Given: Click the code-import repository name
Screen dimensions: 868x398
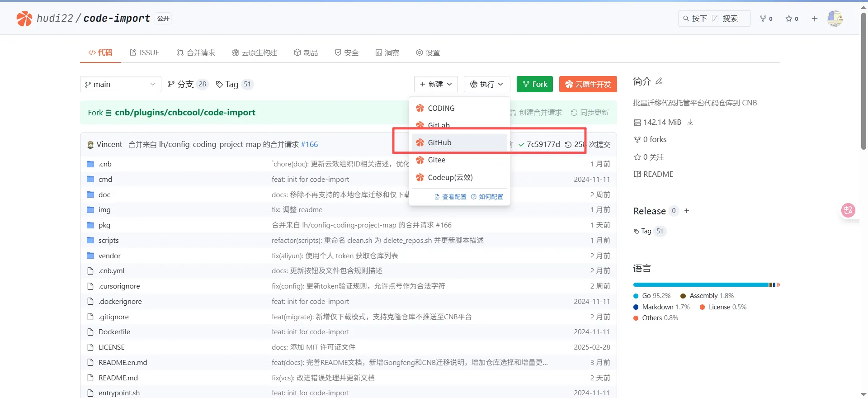Looking at the screenshot, I should coord(117,19).
